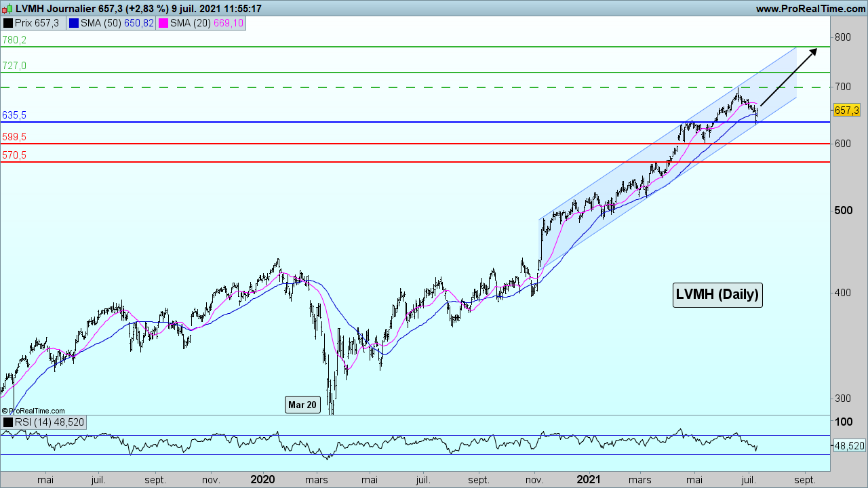Select the Mar 20 annotation label
Screen dimensions: 868x488
coord(302,405)
